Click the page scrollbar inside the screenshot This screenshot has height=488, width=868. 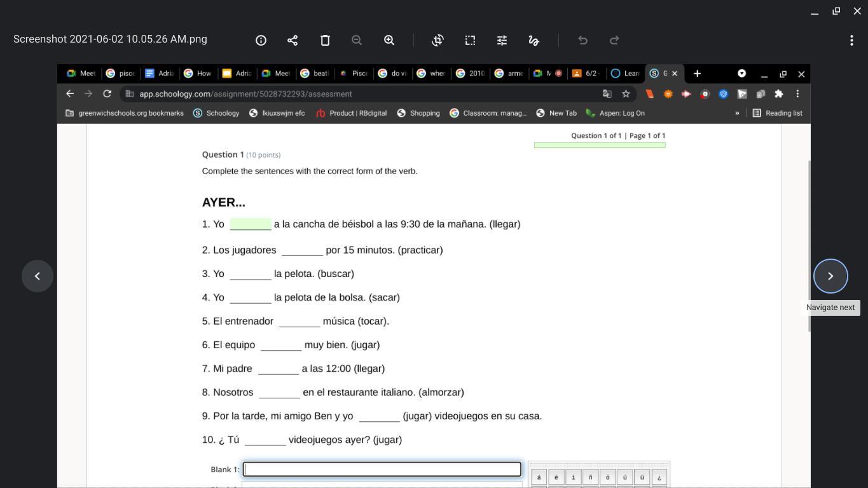[809, 245]
